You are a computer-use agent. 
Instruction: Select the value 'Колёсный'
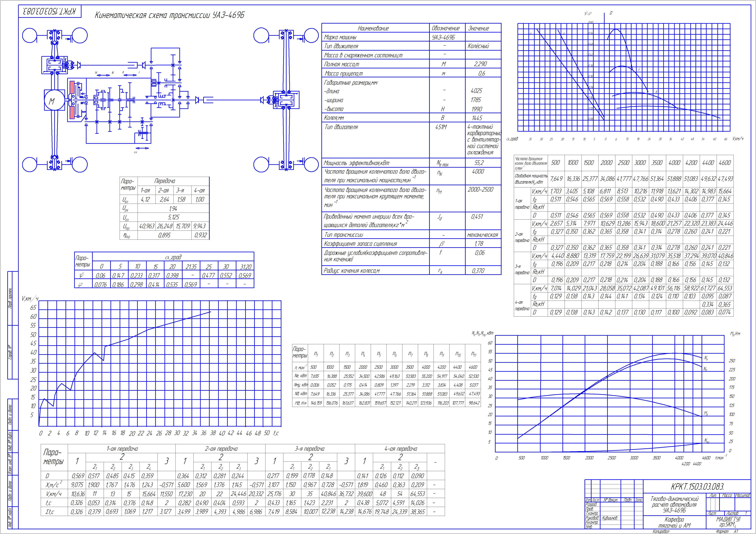pyautogui.click(x=478, y=46)
